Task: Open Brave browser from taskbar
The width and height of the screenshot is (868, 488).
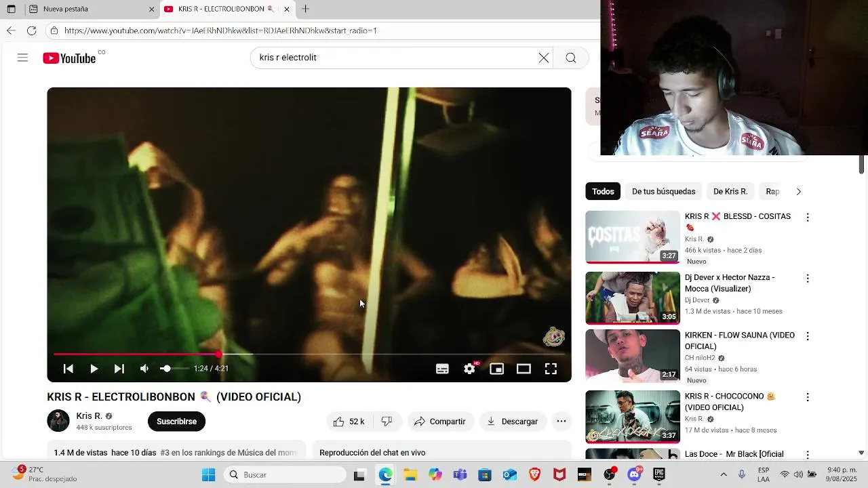Action: tap(534, 474)
